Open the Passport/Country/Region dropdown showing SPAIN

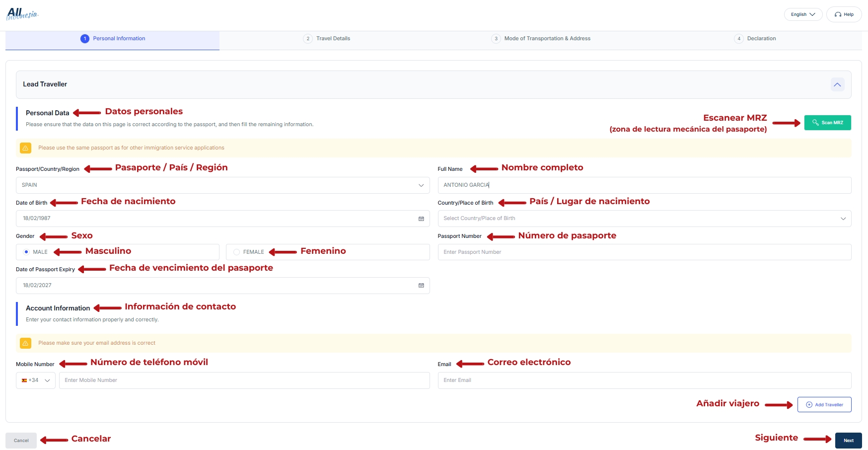(x=222, y=185)
